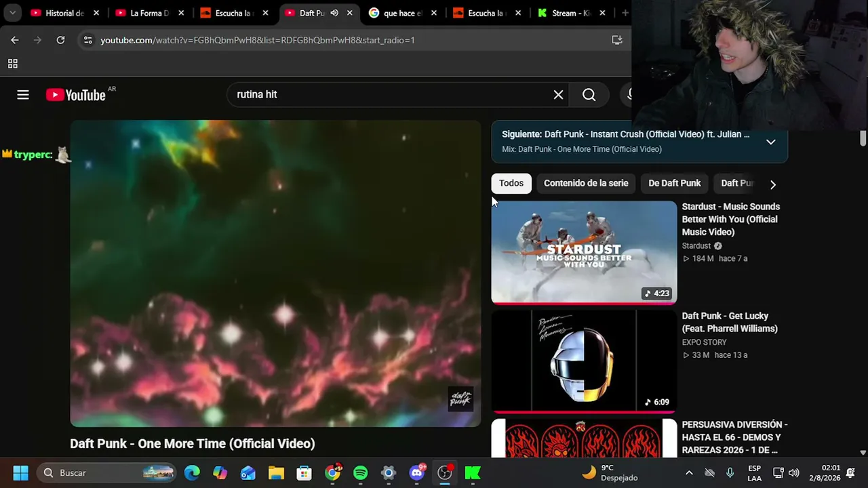Image resolution: width=868 pixels, height=488 pixels.
Task: Open 'PERSUASIVA DIVERSIÓN - HASTA EL 66' title
Action: coord(734,437)
